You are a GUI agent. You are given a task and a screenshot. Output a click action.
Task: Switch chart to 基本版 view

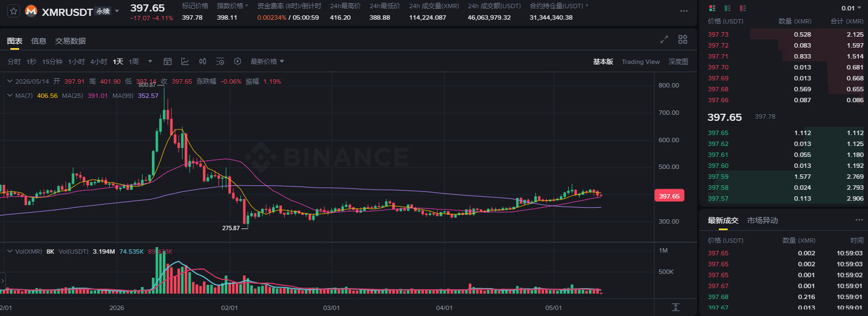pyautogui.click(x=603, y=62)
